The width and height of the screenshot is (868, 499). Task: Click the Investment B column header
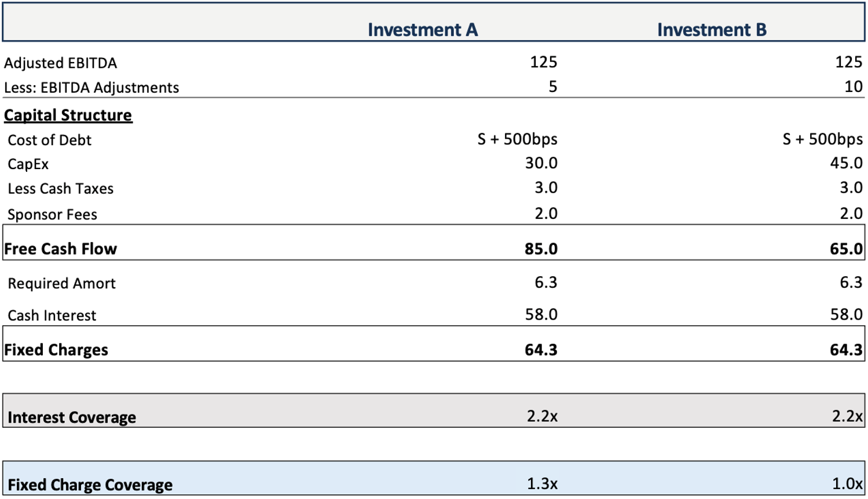coord(711,30)
